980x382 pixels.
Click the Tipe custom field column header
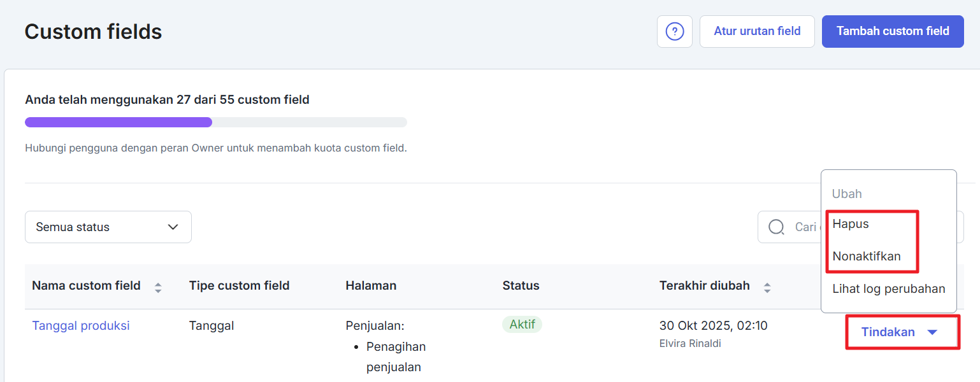(239, 286)
